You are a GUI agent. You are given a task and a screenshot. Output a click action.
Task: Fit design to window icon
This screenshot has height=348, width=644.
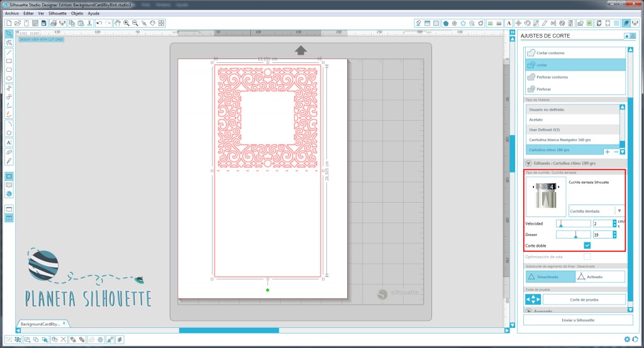161,23
